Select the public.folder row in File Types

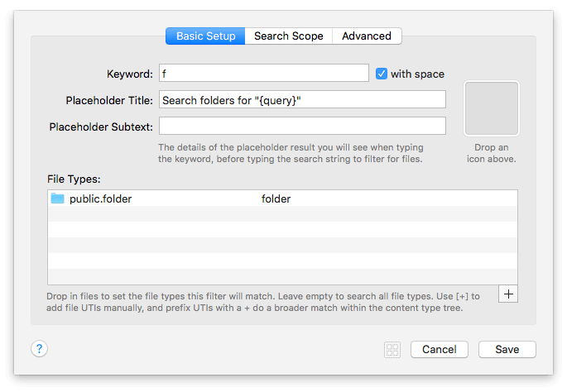pos(166,198)
